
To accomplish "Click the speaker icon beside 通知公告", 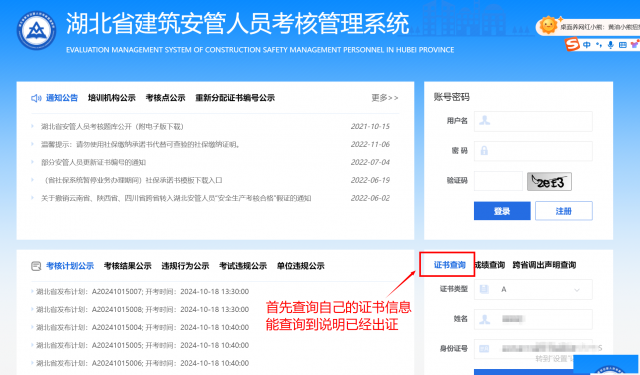I will (36, 98).
